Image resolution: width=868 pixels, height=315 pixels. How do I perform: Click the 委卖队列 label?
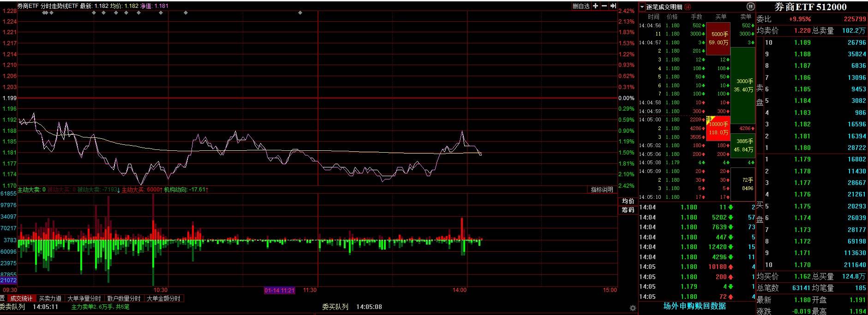tap(12, 307)
